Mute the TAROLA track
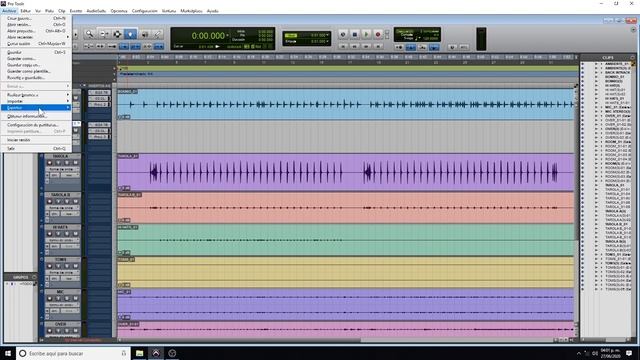This screenshot has width=640, height=360. pos(75,163)
